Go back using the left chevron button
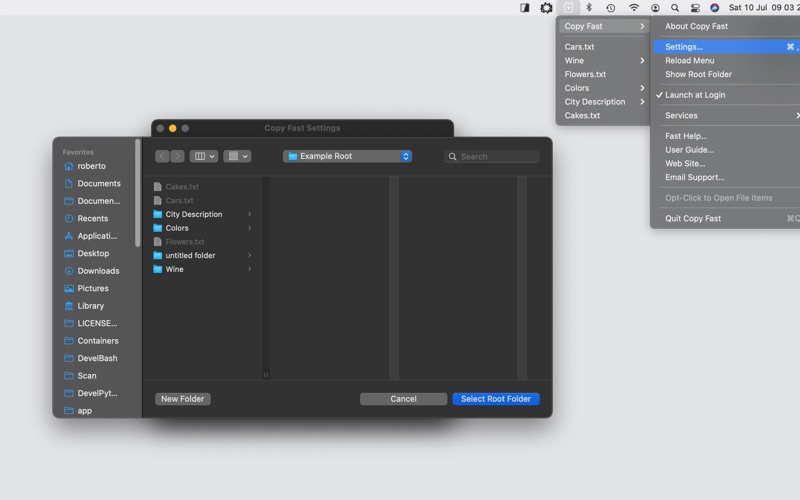 pyautogui.click(x=163, y=157)
